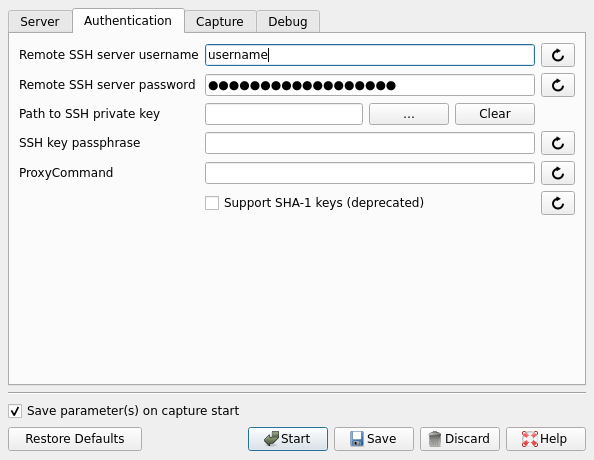Switch to the Server tab
594x460 pixels.
[x=40, y=22]
